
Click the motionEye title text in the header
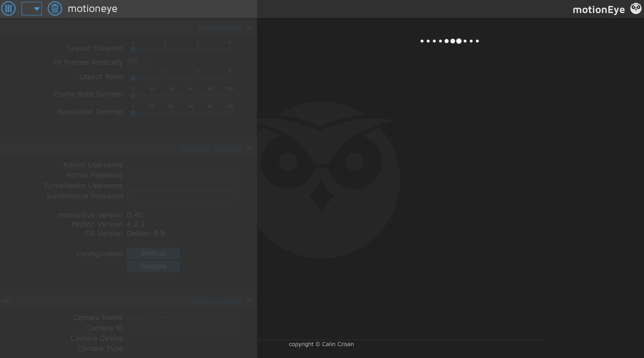coord(598,9)
